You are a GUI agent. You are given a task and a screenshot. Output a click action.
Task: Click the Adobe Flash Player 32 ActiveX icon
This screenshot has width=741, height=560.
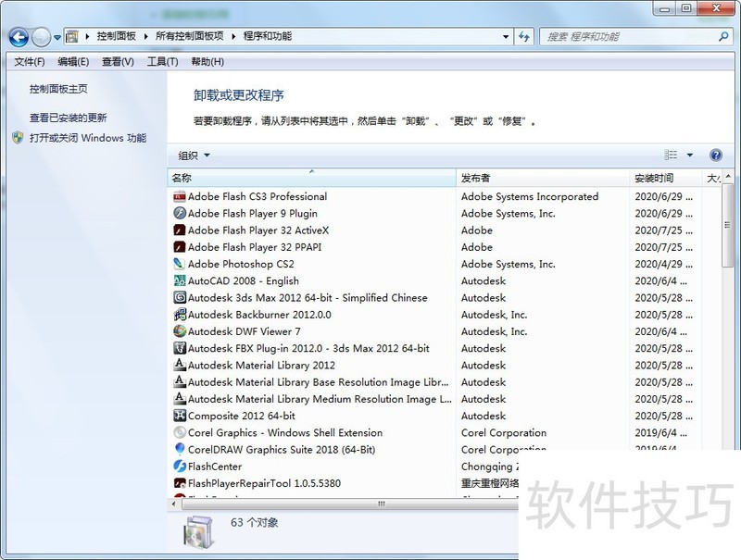[x=180, y=230]
